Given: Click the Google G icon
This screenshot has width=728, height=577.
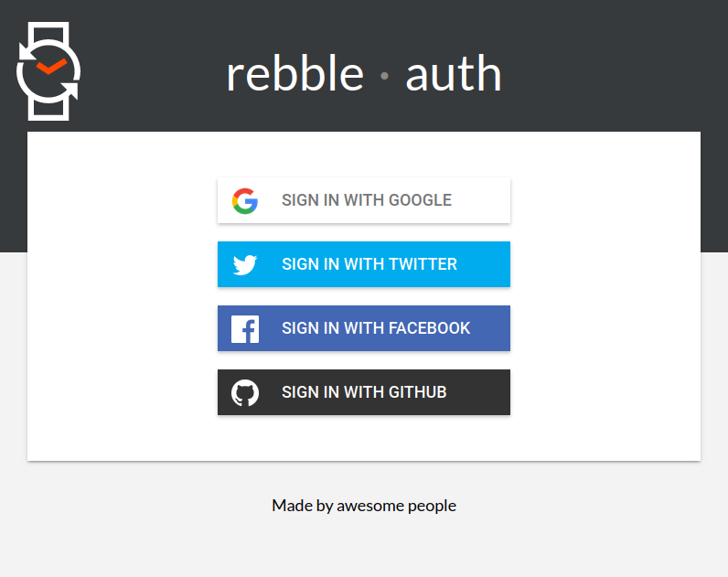Looking at the screenshot, I should point(245,200).
